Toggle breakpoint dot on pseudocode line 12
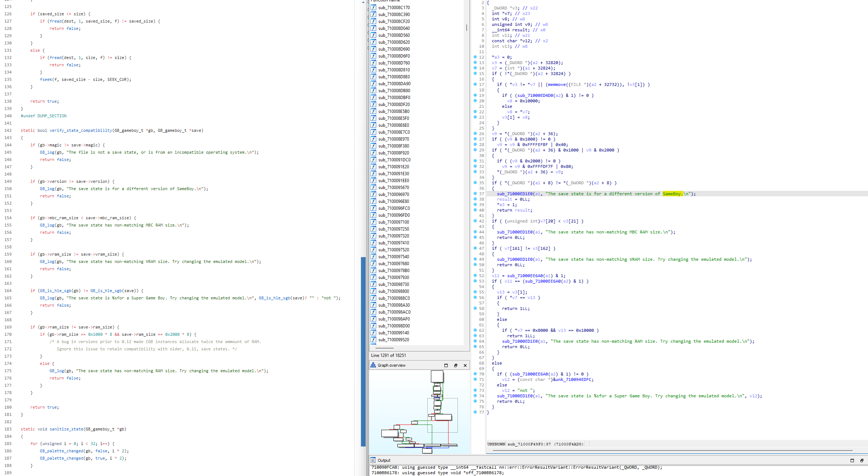The width and height of the screenshot is (868, 476). coord(475,57)
